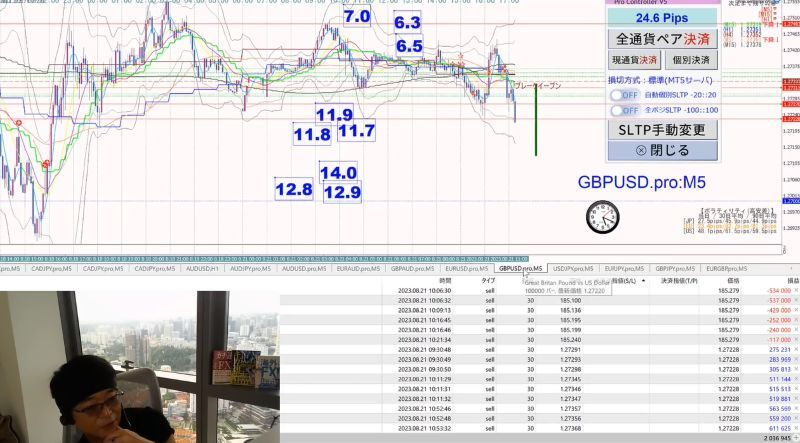Click the 全通貨ペア決済 button
The width and height of the screenshot is (800, 443).
(663, 39)
